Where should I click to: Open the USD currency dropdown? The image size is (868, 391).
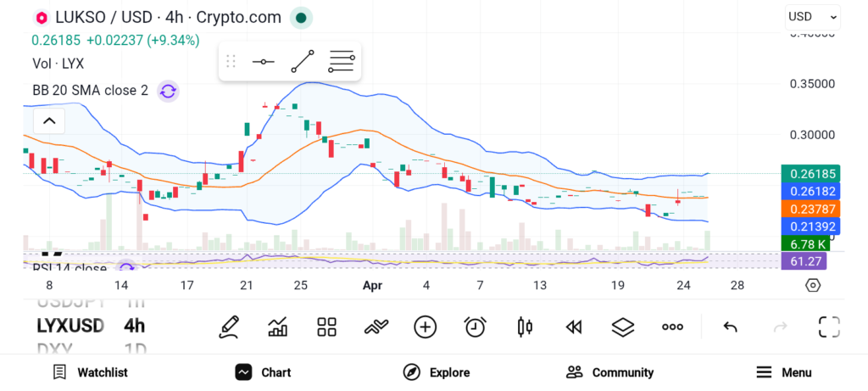pos(812,16)
